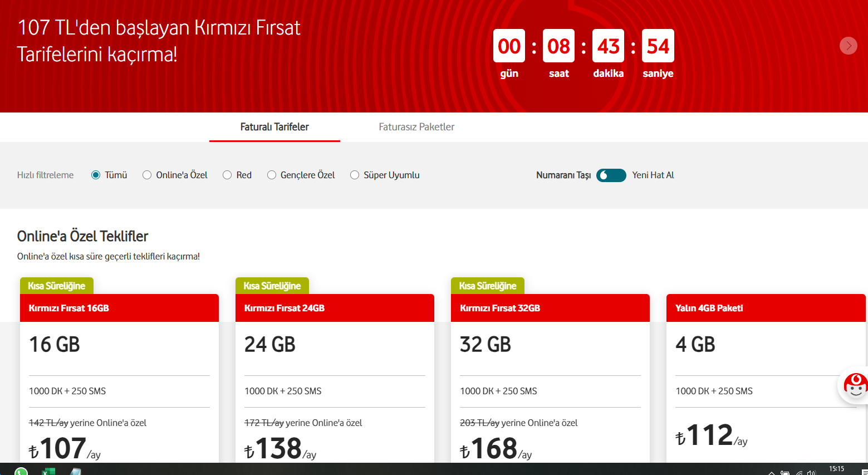Select the Gençlere Özel filter

tap(272, 175)
